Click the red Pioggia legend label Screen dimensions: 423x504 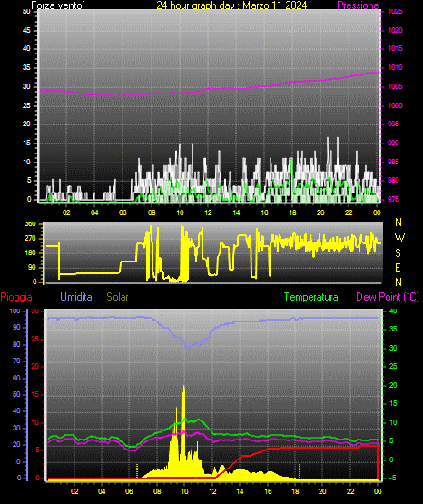tap(16, 297)
